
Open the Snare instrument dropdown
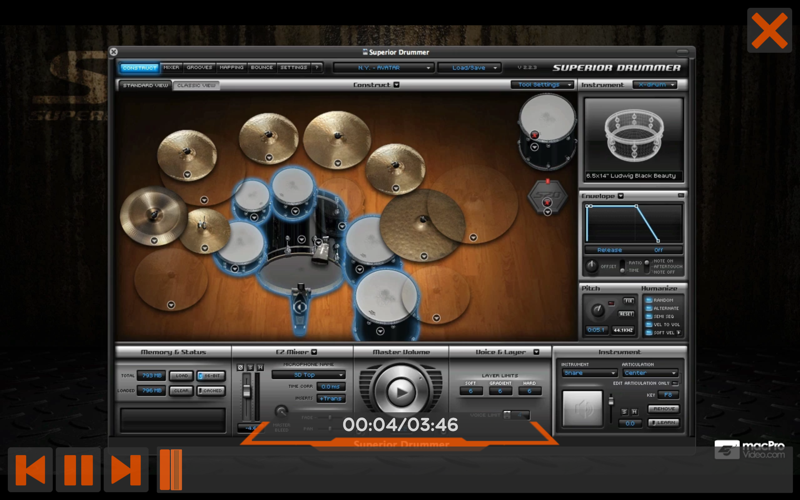coord(589,373)
